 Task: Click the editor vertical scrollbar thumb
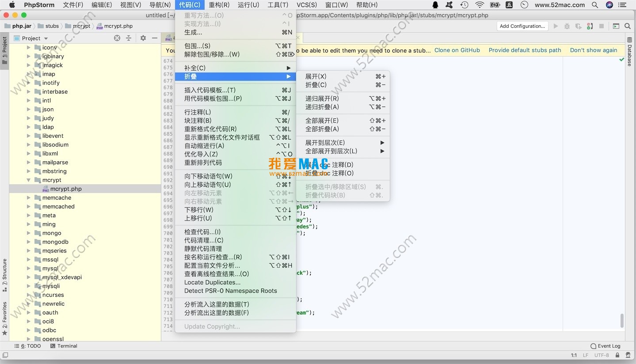622,321
